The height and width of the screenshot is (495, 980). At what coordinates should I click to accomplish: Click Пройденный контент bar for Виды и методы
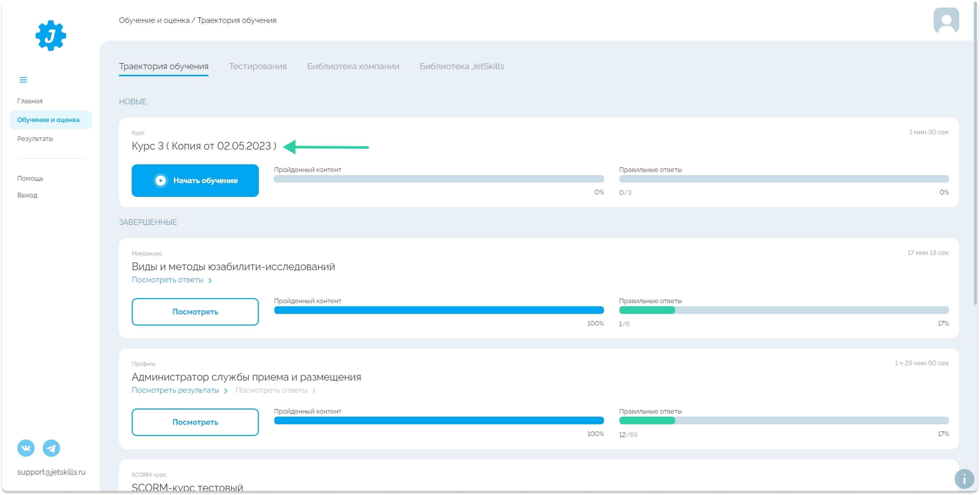[439, 310]
